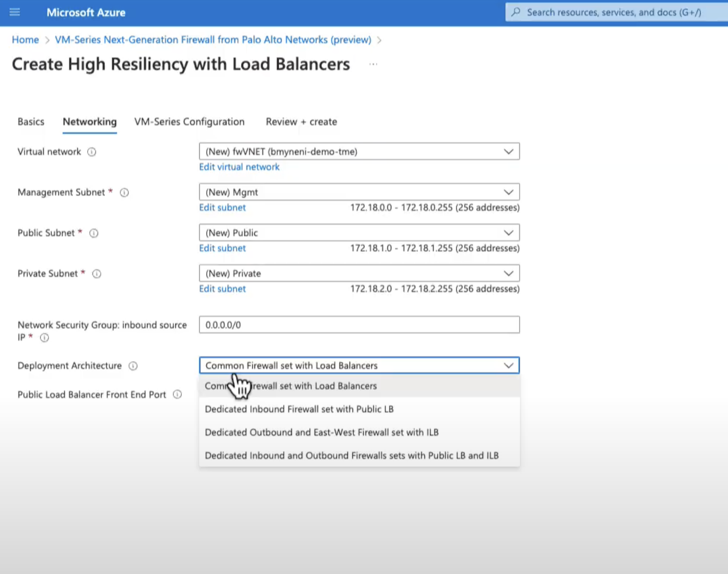Screen dimensions: 728x574
Task: Click the Virtual network info icon
Action: click(92, 152)
